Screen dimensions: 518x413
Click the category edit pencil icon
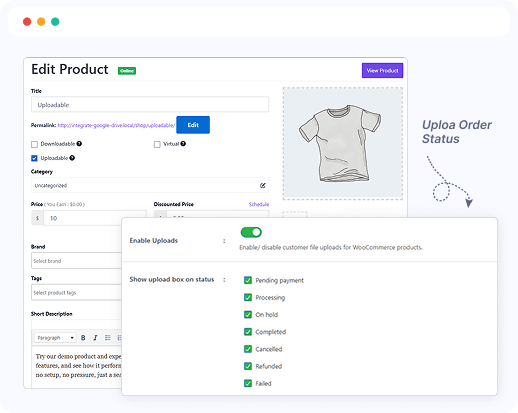point(263,185)
